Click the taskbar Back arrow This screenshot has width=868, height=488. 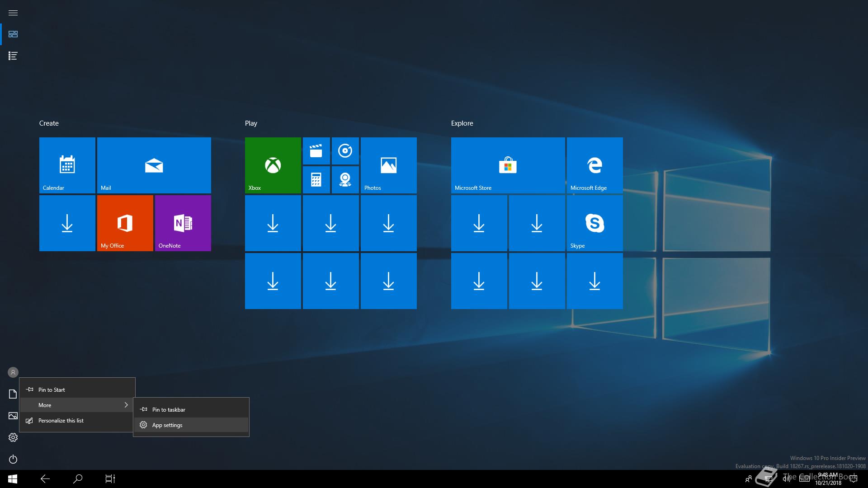pyautogui.click(x=45, y=479)
